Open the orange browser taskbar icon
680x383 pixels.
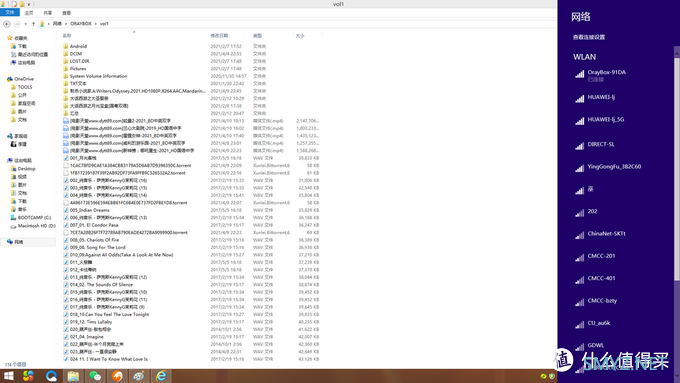[x=117, y=376]
